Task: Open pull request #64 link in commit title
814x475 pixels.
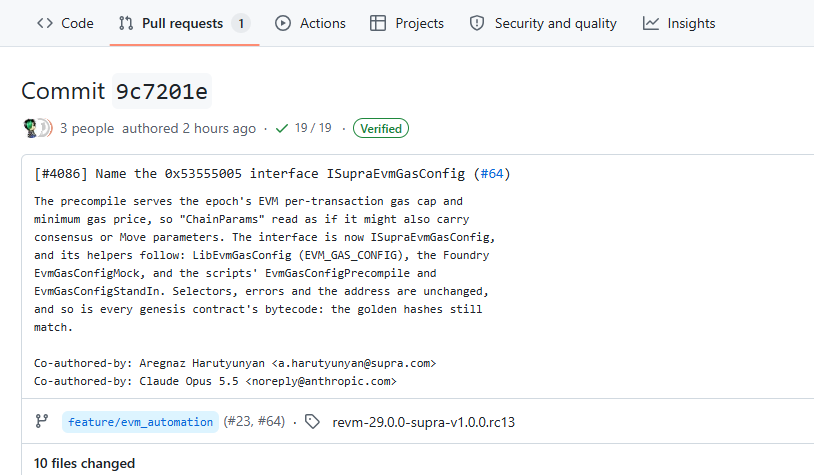Action: click(x=492, y=173)
